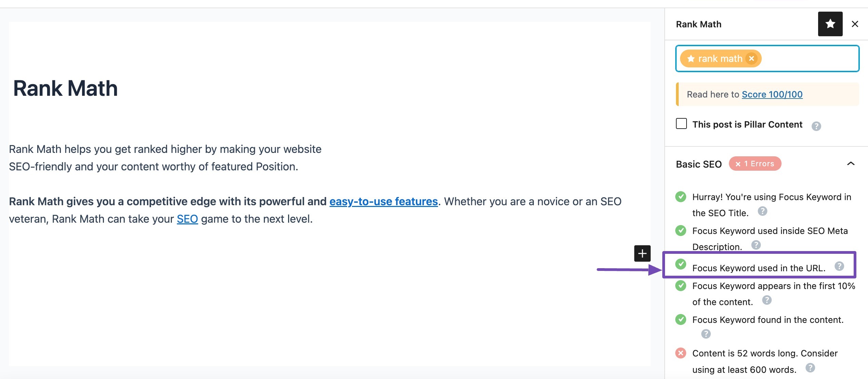This screenshot has width=868, height=379.
Task: Click text 'Focus Keyword found in the content.'
Action: (x=768, y=320)
